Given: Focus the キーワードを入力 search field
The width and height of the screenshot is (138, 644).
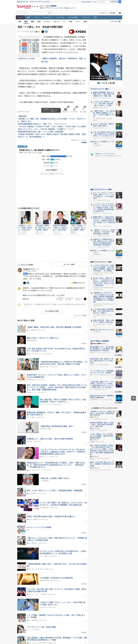Looking at the screenshot, I should [x=32, y=13].
